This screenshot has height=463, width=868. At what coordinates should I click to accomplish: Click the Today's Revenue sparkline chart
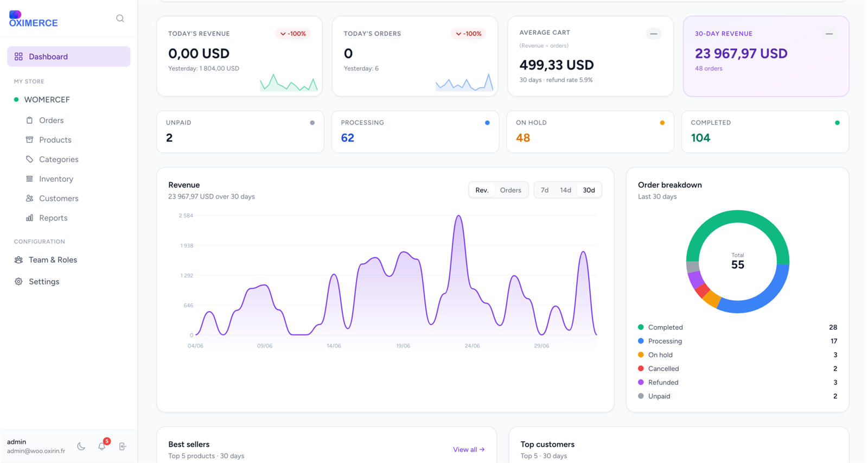coord(289,82)
